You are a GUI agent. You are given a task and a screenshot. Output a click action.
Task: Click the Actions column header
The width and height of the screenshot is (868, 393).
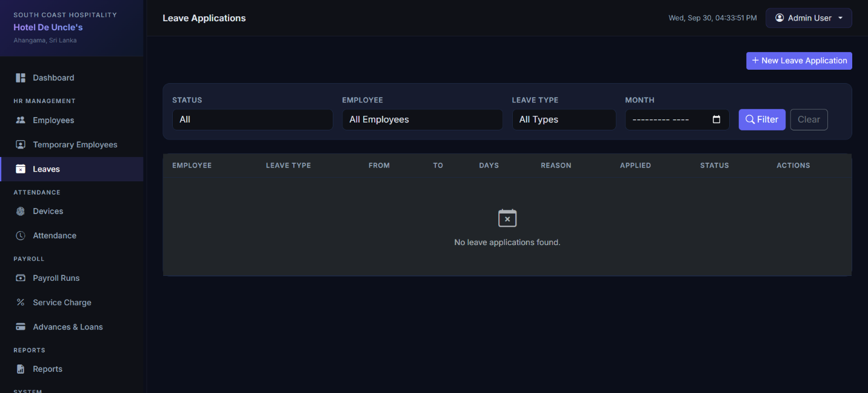tap(793, 165)
